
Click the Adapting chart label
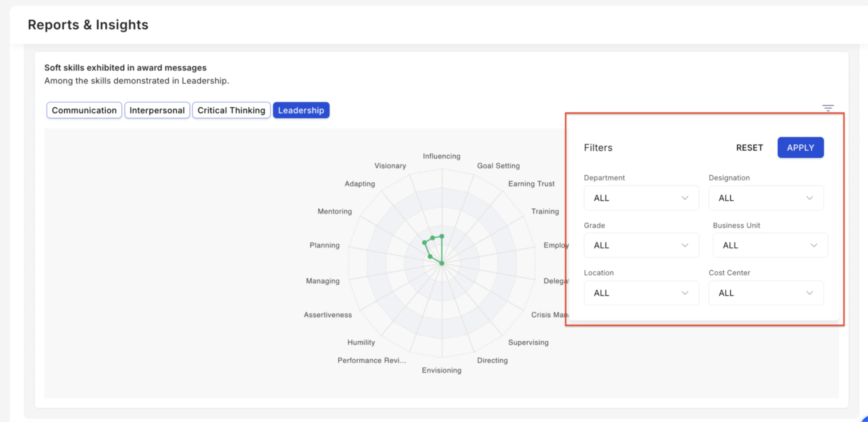(360, 184)
